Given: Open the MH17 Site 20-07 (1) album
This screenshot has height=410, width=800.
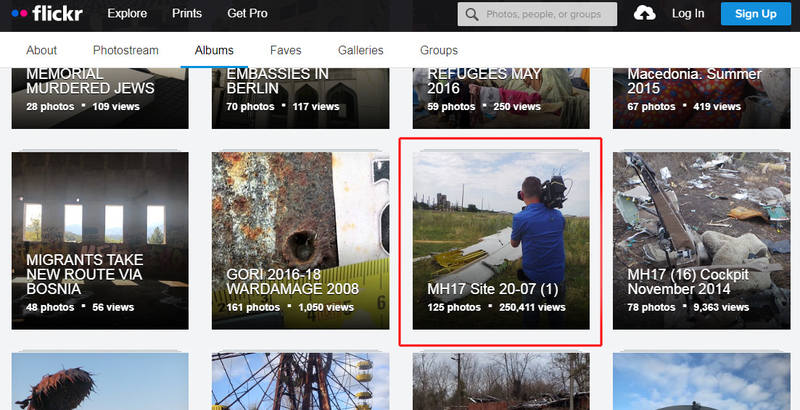Looking at the screenshot, I should [x=501, y=241].
